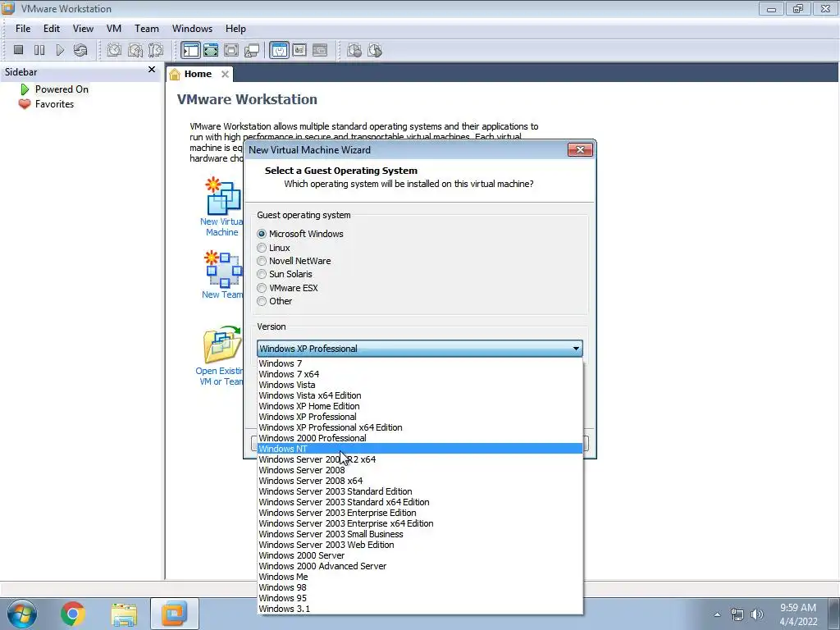Open the File menu
The image size is (840, 630).
point(23,29)
